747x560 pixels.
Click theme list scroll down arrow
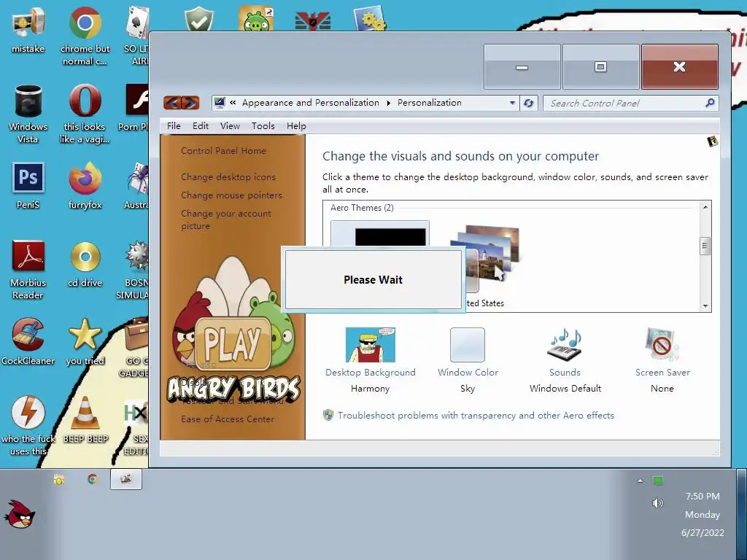tap(705, 306)
